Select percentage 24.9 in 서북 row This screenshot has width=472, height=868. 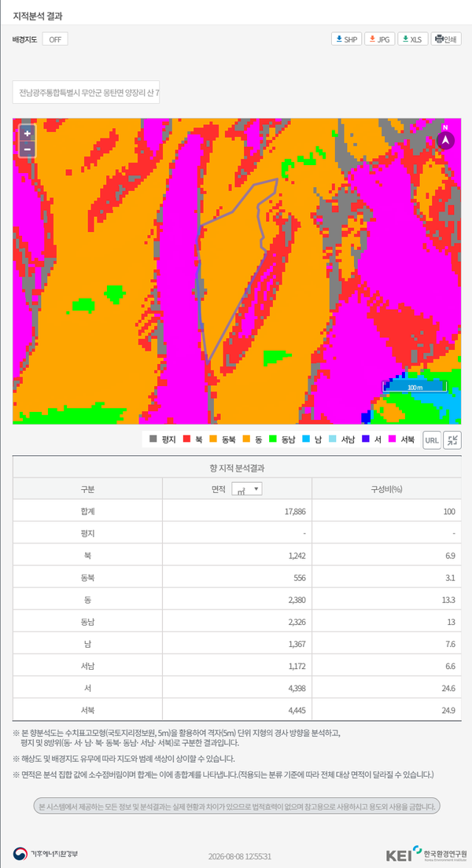click(x=449, y=711)
